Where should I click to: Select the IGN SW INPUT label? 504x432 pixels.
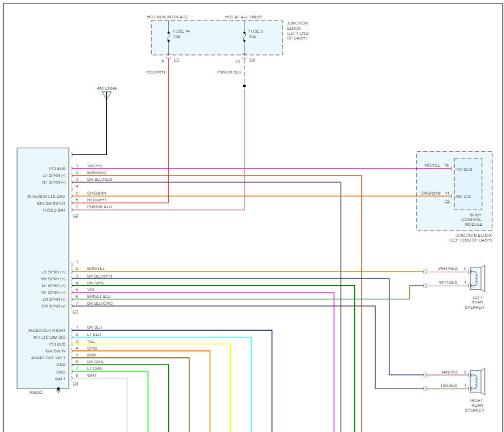pyautogui.click(x=51, y=203)
